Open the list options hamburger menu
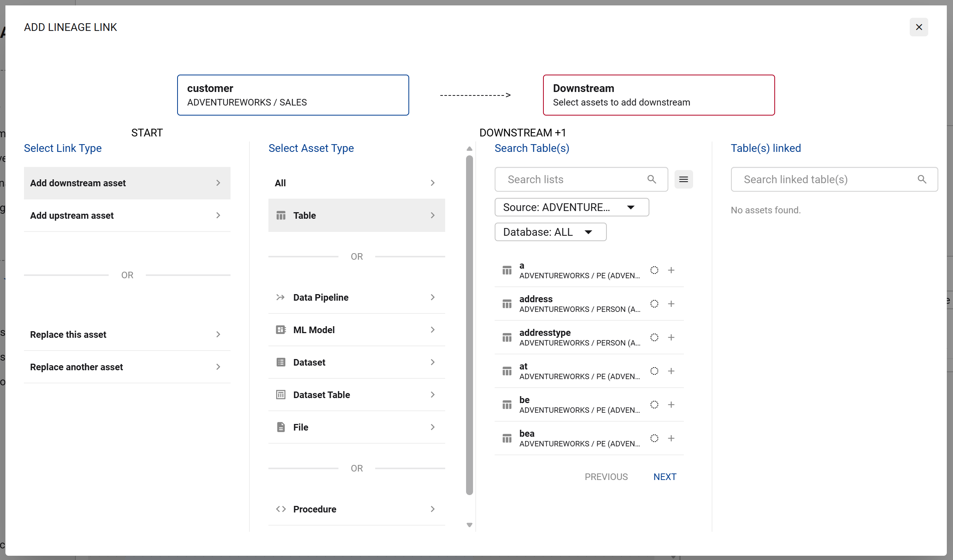 coord(683,179)
